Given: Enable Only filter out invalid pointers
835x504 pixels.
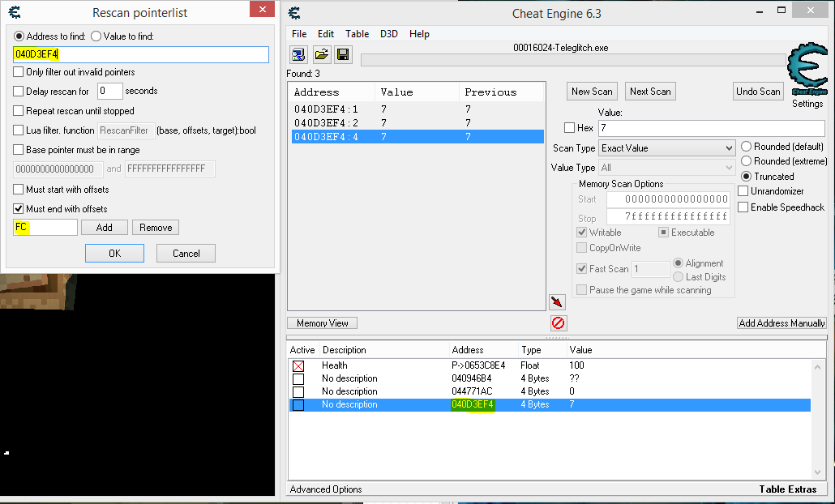Looking at the screenshot, I should point(19,72).
